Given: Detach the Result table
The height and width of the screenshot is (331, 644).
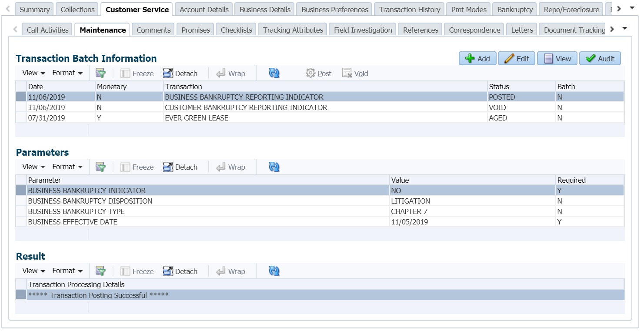Looking at the screenshot, I should pos(180,271).
